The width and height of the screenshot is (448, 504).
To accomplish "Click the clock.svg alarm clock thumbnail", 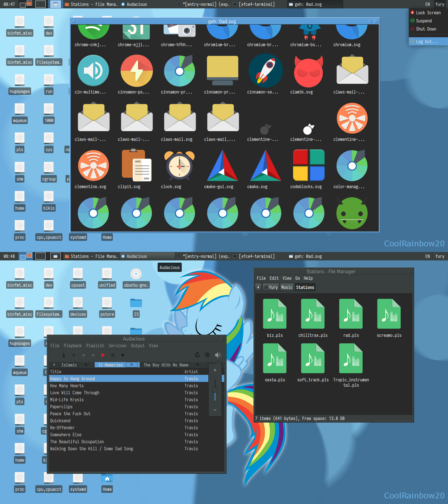I will [179, 165].
